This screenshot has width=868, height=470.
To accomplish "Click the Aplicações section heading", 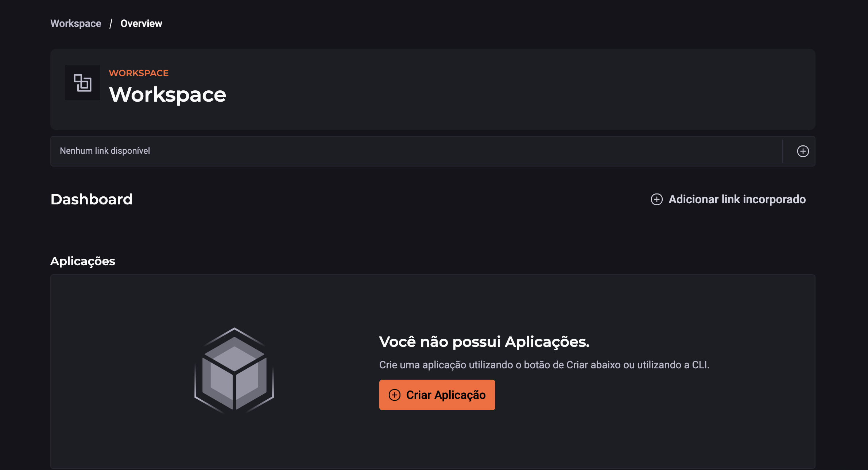I will click(x=83, y=261).
